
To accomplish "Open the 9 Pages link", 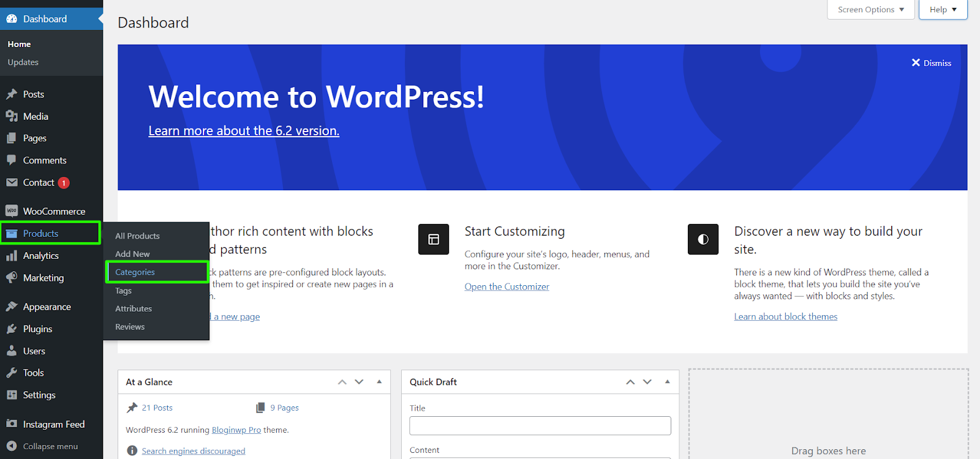I will [x=285, y=408].
